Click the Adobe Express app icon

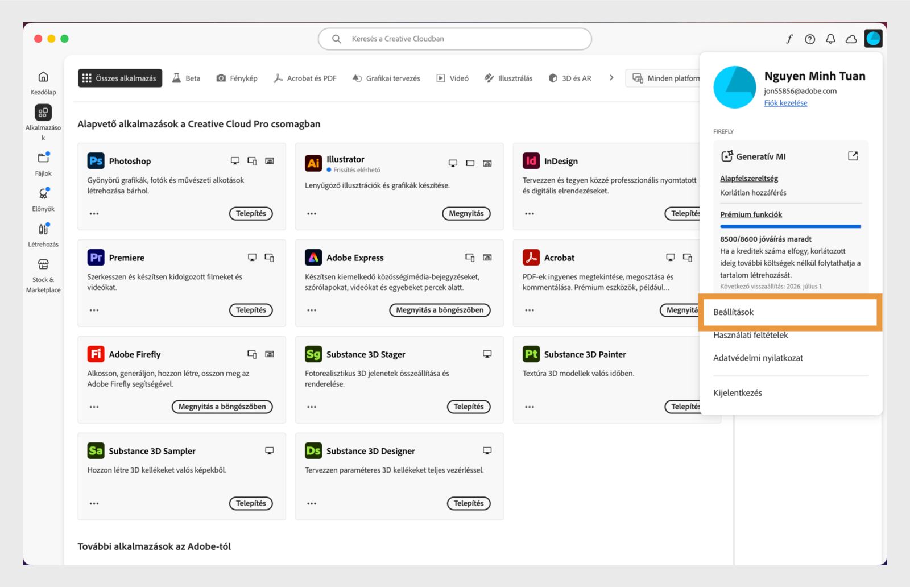(x=313, y=258)
